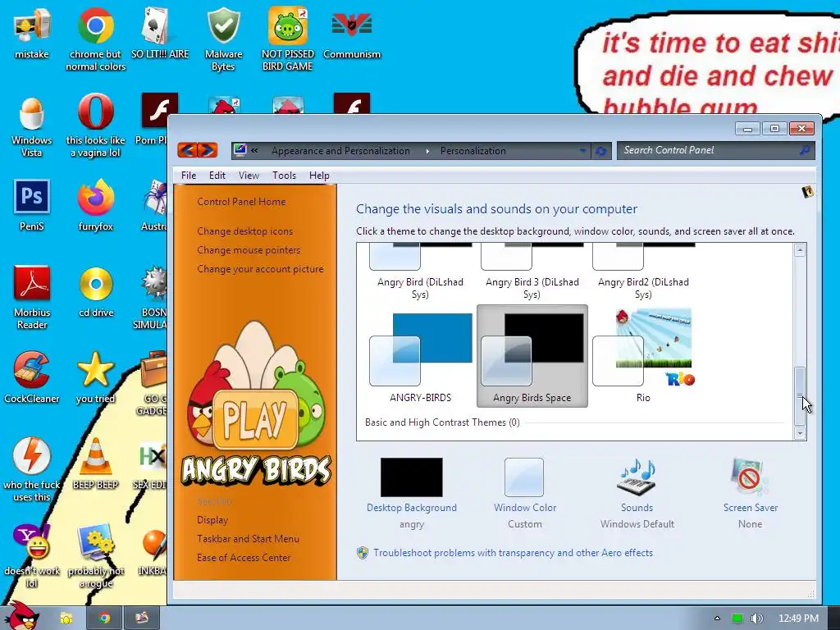Select the 'Angry Bird 3 (DiLshad Sys)' theme
Image resolution: width=840 pixels, height=630 pixels.
pyautogui.click(x=532, y=272)
